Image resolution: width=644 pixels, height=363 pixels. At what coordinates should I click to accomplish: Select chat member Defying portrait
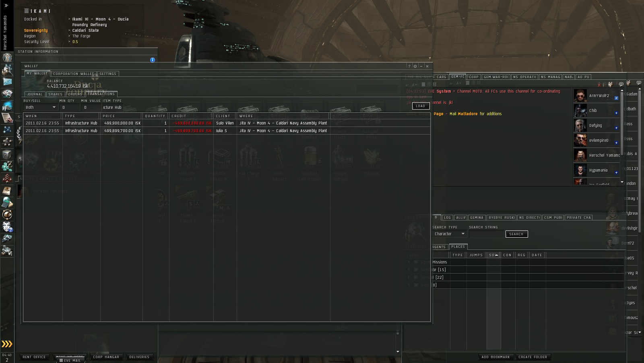[x=580, y=125]
